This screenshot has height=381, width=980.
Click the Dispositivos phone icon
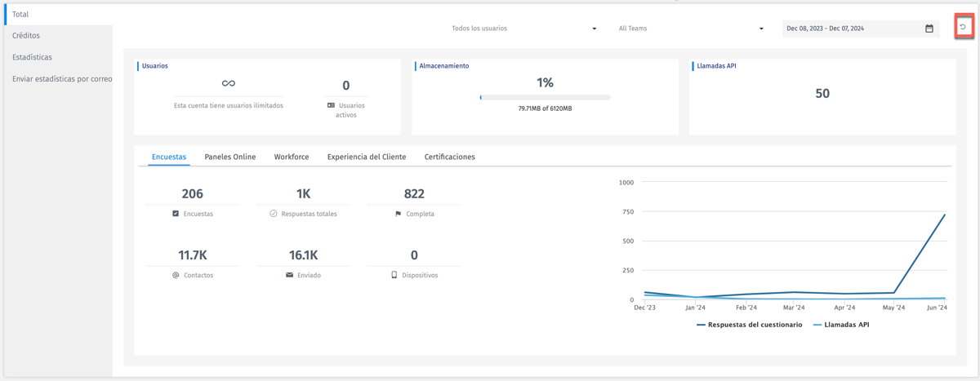tap(394, 276)
